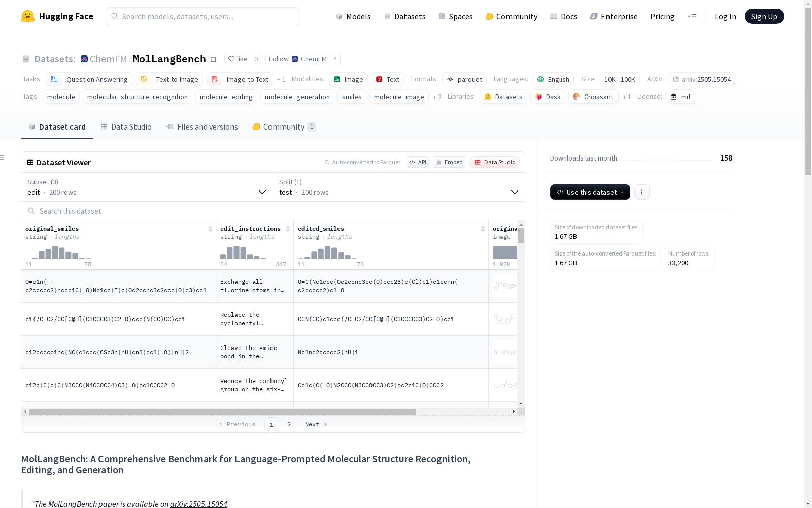Click the magnifier icon in dataset search
The width and height of the screenshot is (812, 508).
pyautogui.click(x=31, y=211)
